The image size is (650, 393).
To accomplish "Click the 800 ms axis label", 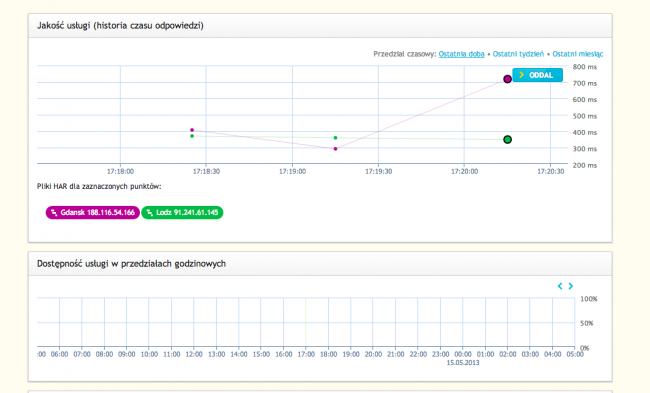I will 585,67.
